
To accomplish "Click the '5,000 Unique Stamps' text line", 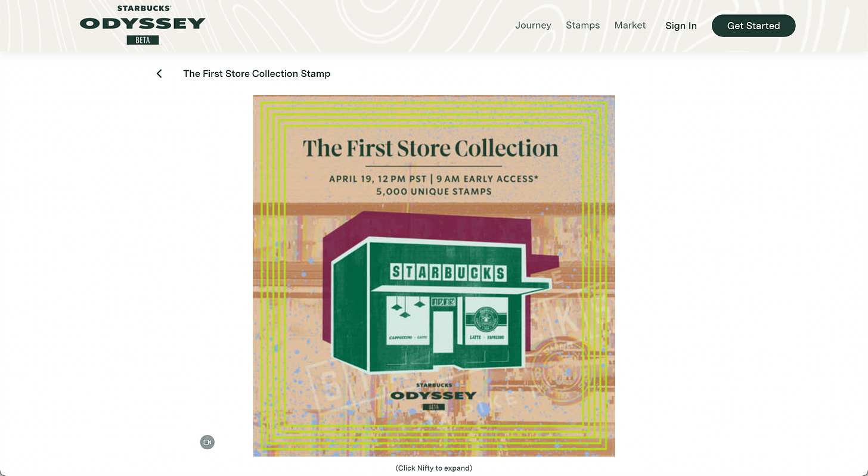I will tap(434, 192).
